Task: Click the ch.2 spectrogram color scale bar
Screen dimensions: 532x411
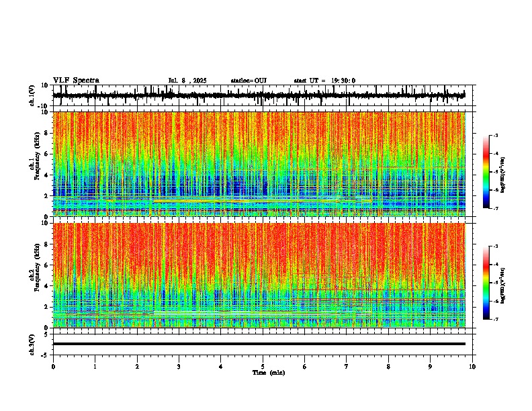Action: (x=486, y=283)
